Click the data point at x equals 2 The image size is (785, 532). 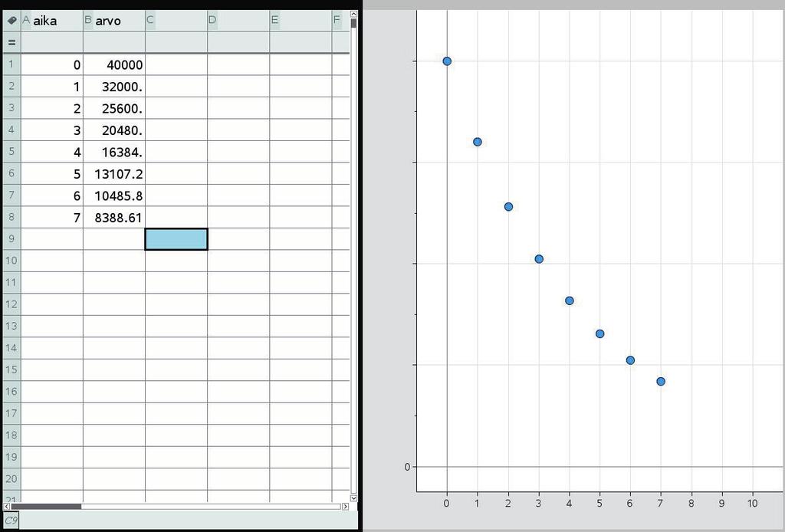[508, 207]
